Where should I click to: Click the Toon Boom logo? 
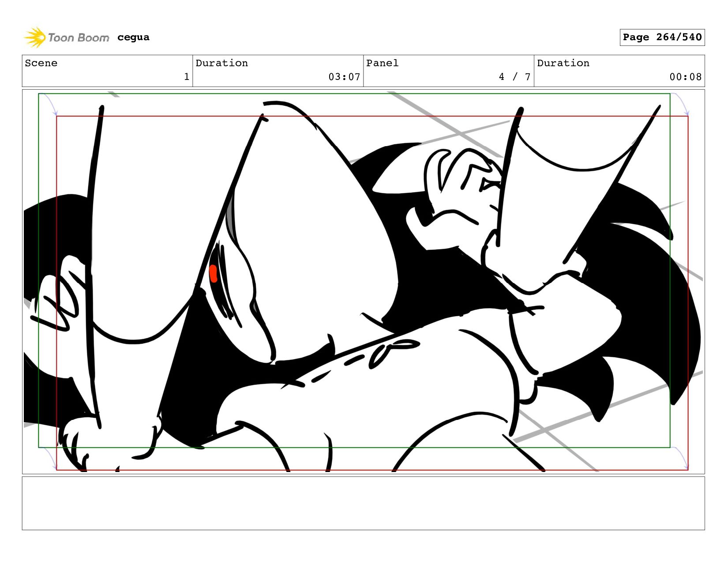coord(66,38)
